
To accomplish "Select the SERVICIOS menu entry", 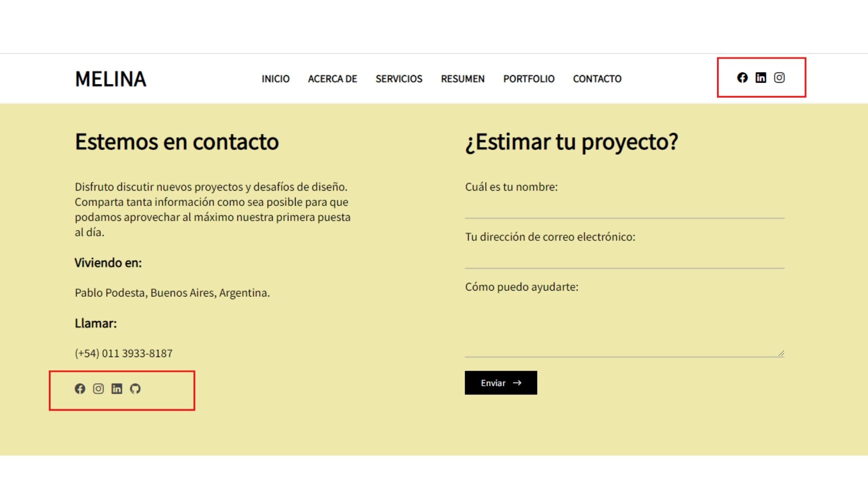I will pyautogui.click(x=399, y=79).
